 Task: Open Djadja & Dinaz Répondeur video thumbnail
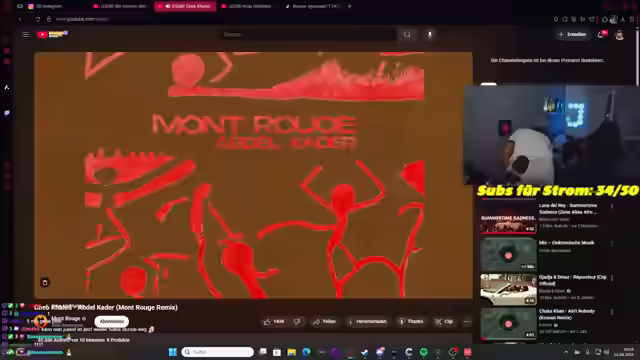508,289
